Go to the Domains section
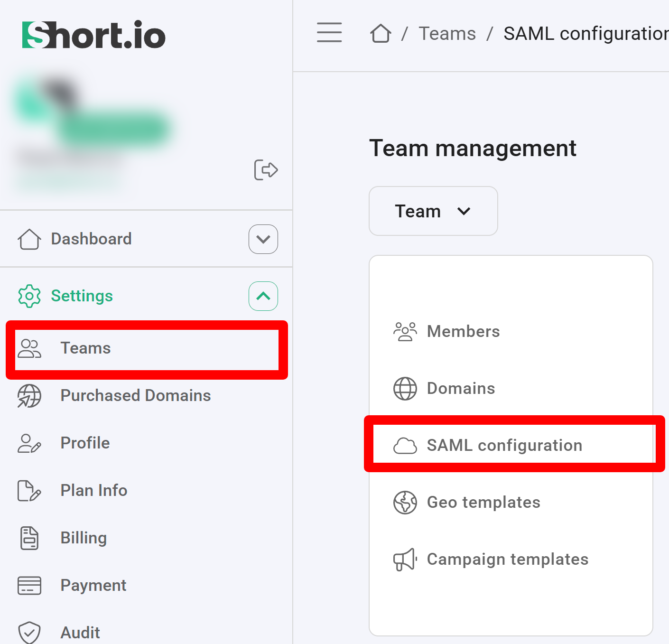Image resolution: width=669 pixels, height=644 pixels. click(x=461, y=388)
